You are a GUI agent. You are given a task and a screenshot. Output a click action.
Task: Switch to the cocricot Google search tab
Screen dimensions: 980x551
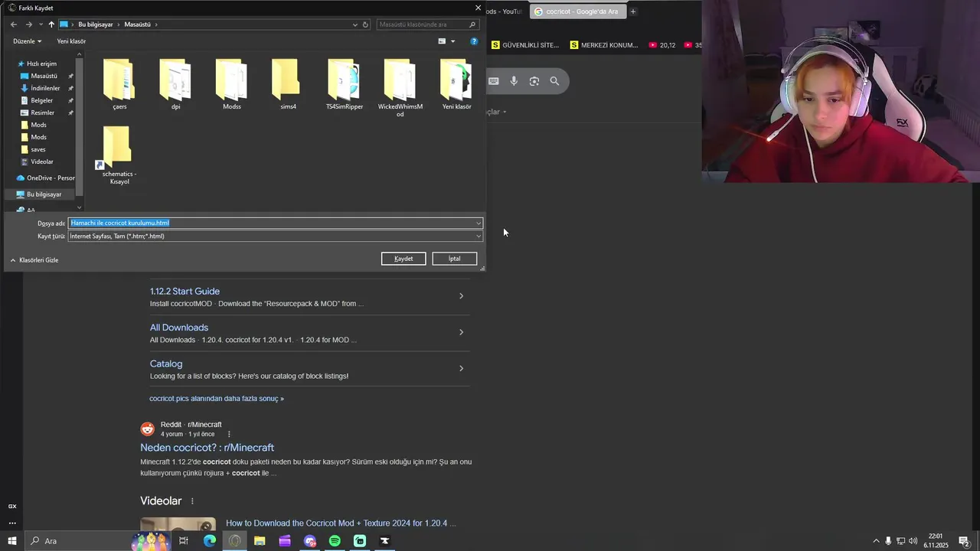click(x=578, y=11)
